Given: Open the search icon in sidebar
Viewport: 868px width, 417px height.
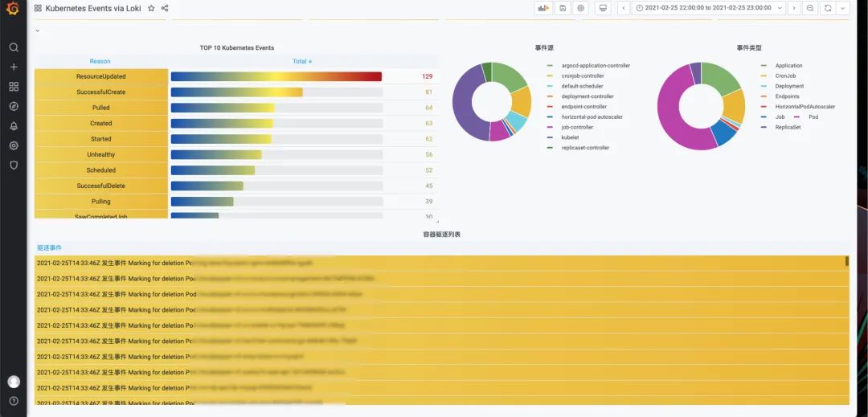Looking at the screenshot, I should coord(14,47).
